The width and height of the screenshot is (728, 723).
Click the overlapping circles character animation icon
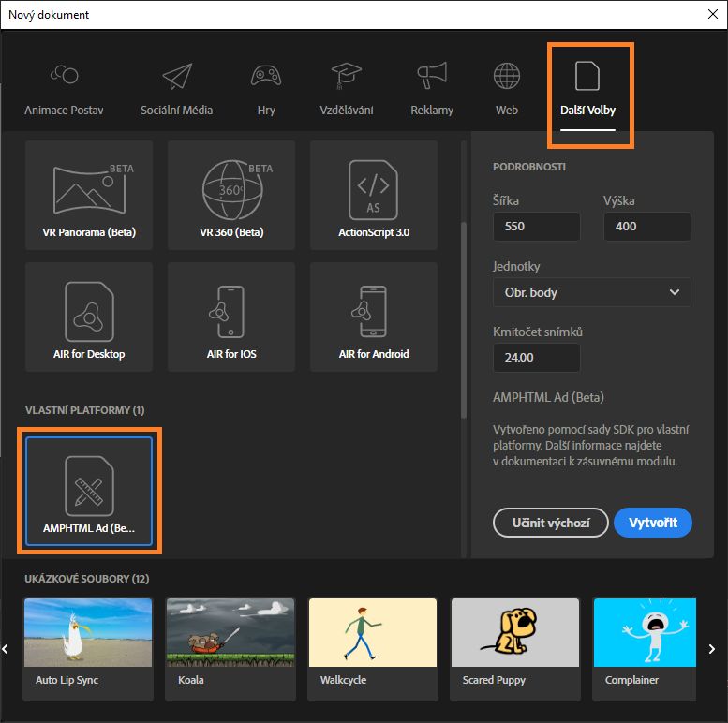tap(64, 74)
